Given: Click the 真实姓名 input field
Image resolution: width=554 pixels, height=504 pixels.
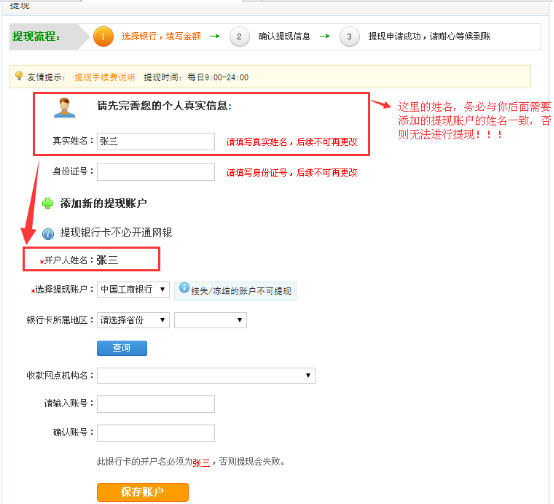Looking at the screenshot, I should click(156, 141).
